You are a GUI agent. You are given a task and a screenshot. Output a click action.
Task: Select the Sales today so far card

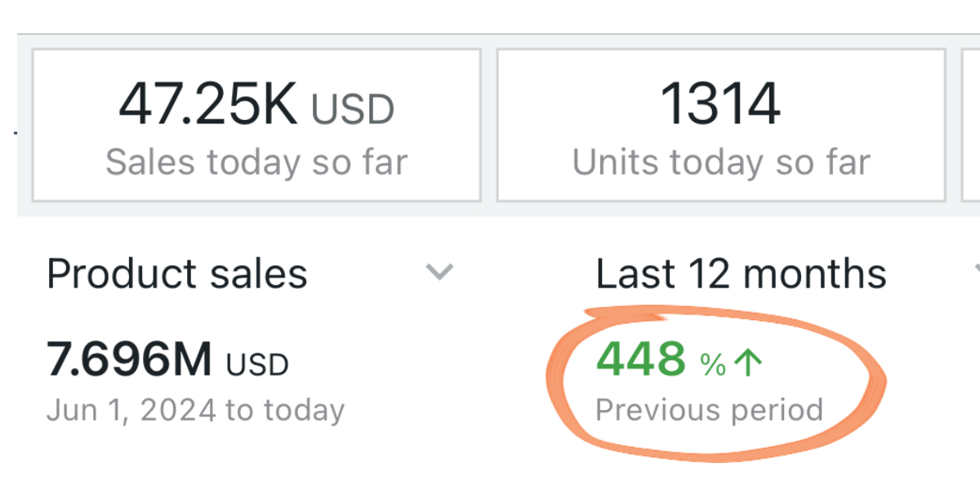[x=256, y=124]
